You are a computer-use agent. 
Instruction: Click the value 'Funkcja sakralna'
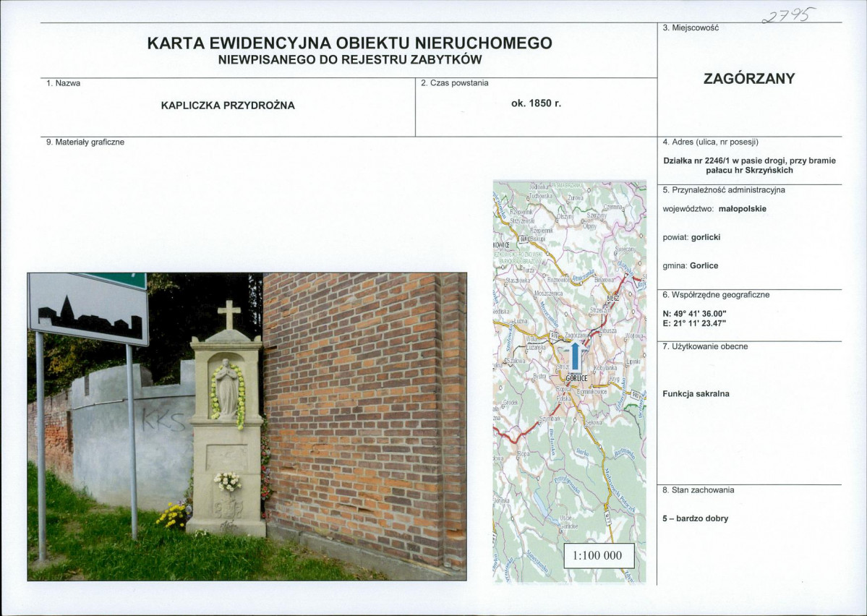tap(696, 394)
